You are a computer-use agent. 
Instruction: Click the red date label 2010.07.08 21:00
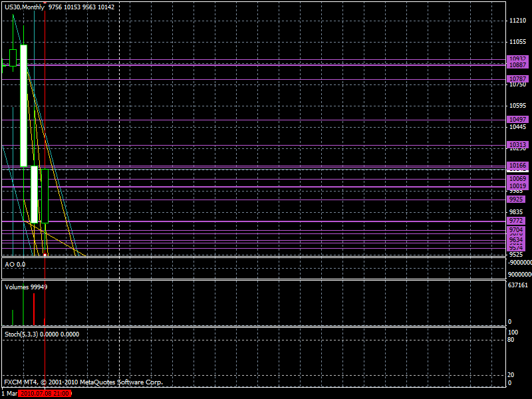pos(45,394)
